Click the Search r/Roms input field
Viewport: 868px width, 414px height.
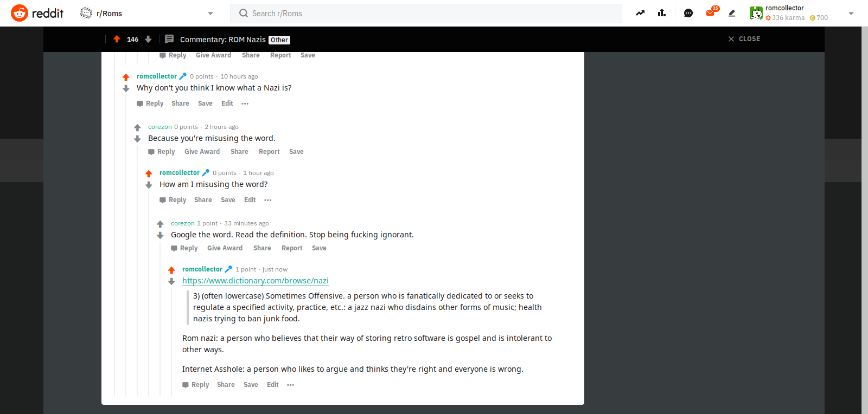[426, 13]
